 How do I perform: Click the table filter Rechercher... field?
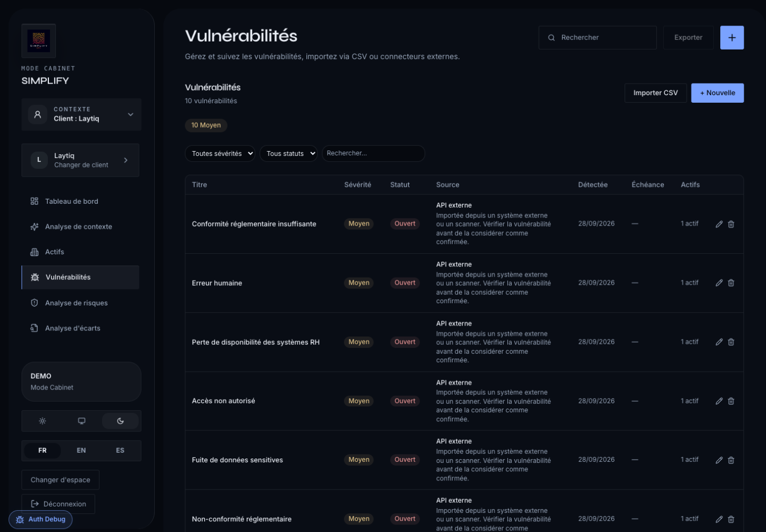[x=373, y=153]
